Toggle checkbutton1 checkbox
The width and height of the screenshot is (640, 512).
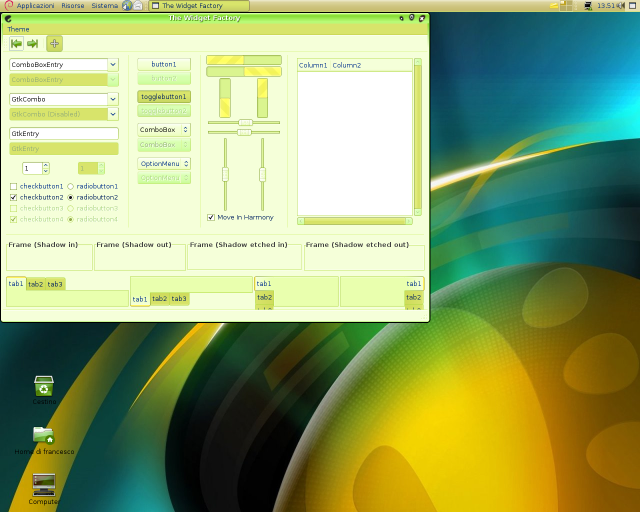pyautogui.click(x=13, y=187)
